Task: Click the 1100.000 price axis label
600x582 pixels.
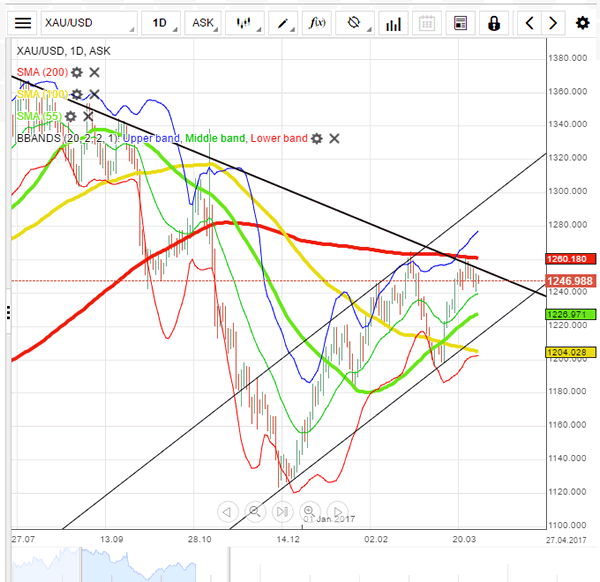Action: pos(567,525)
